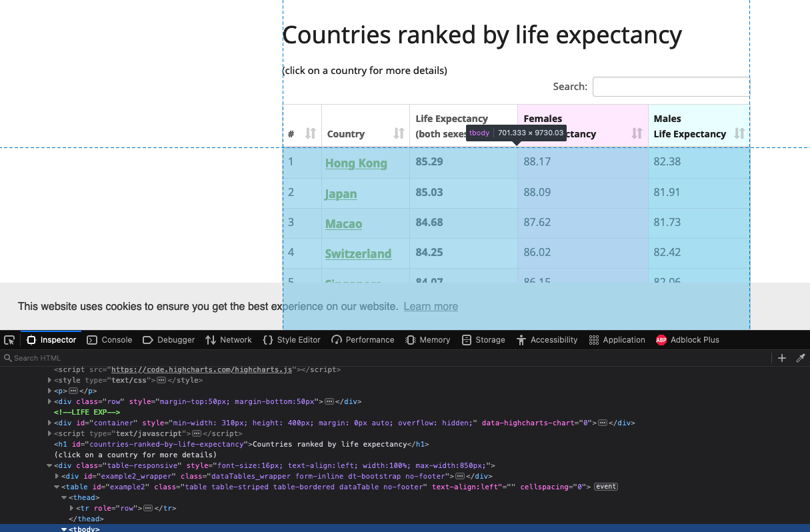
Task: Sort by Females Life Expectancy arrows
Action: [637, 133]
